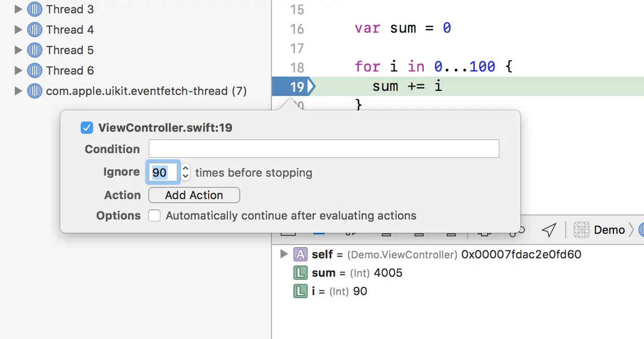The width and height of the screenshot is (644, 339).
Task: Expand Thread 4 disclosure triangle
Action: click(18, 30)
